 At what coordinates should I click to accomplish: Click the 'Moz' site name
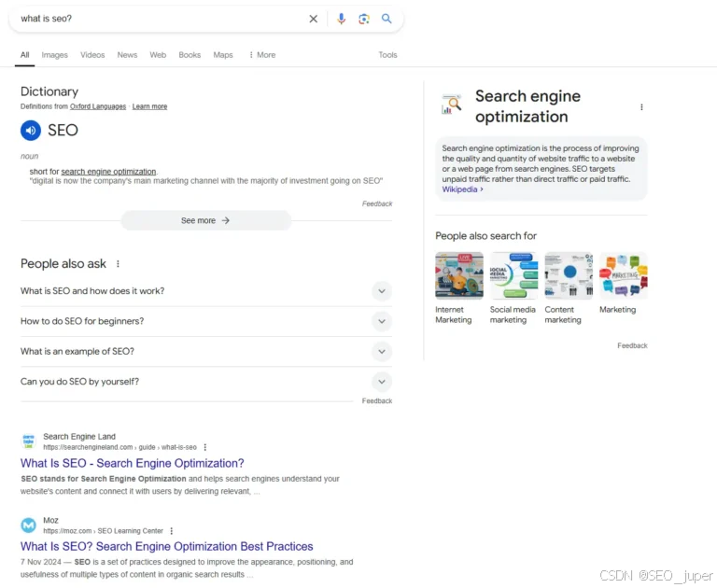[50, 520]
